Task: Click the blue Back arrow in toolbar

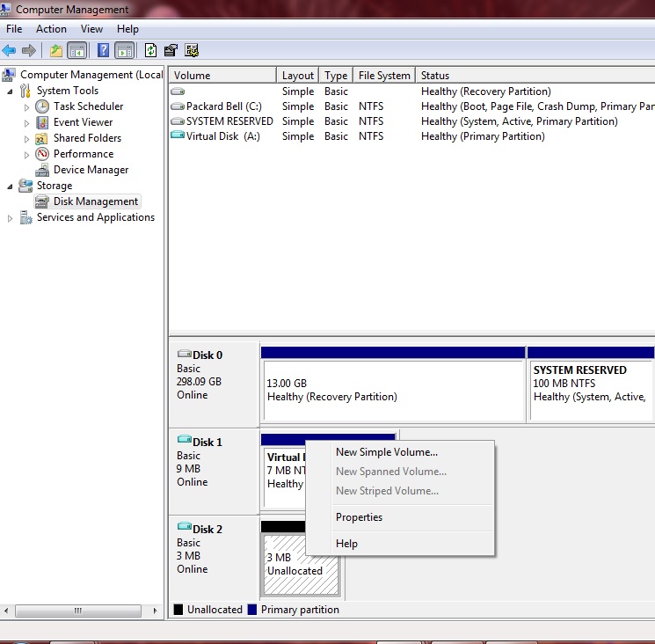Action: pos(9,51)
